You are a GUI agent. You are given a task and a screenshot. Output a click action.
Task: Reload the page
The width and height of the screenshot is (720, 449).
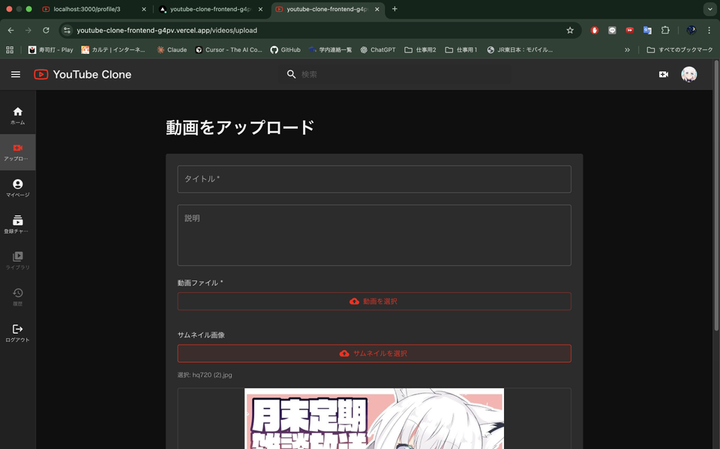tap(46, 30)
